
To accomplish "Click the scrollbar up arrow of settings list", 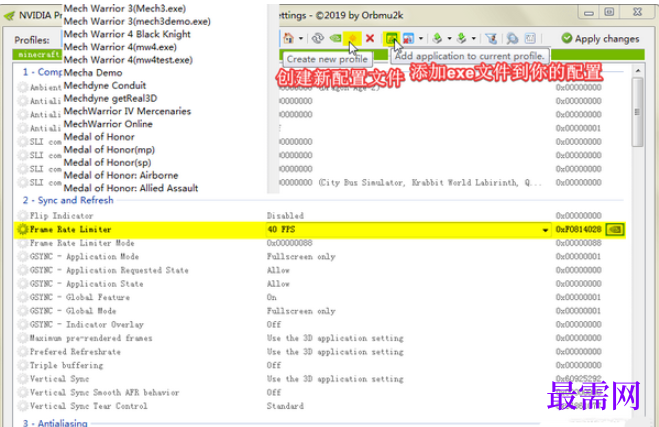I will [638, 71].
